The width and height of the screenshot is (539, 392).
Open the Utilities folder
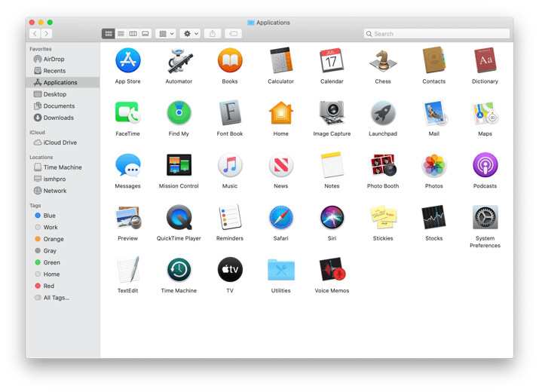tap(281, 270)
